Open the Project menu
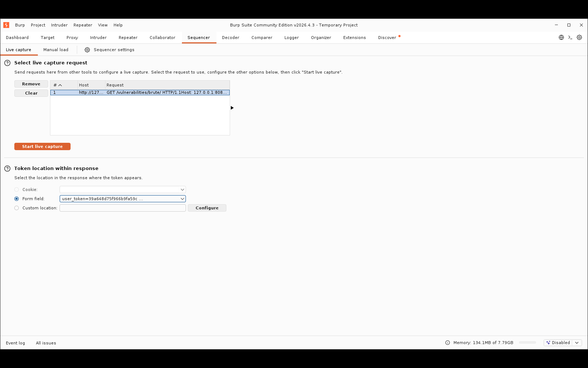588x368 pixels. (x=38, y=25)
